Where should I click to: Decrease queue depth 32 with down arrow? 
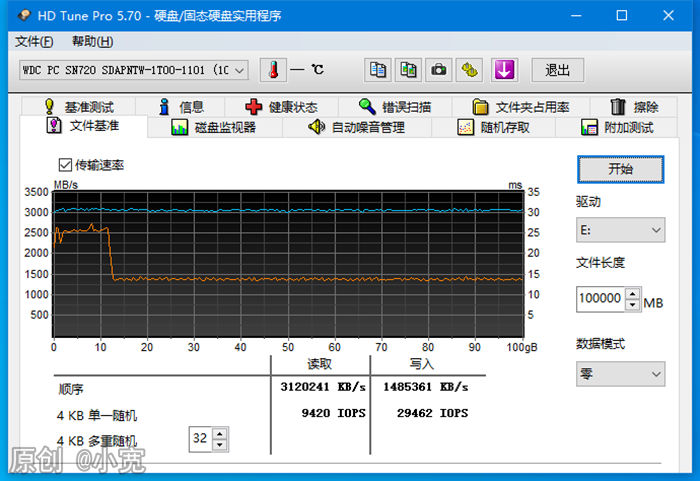[x=220, y=445]
